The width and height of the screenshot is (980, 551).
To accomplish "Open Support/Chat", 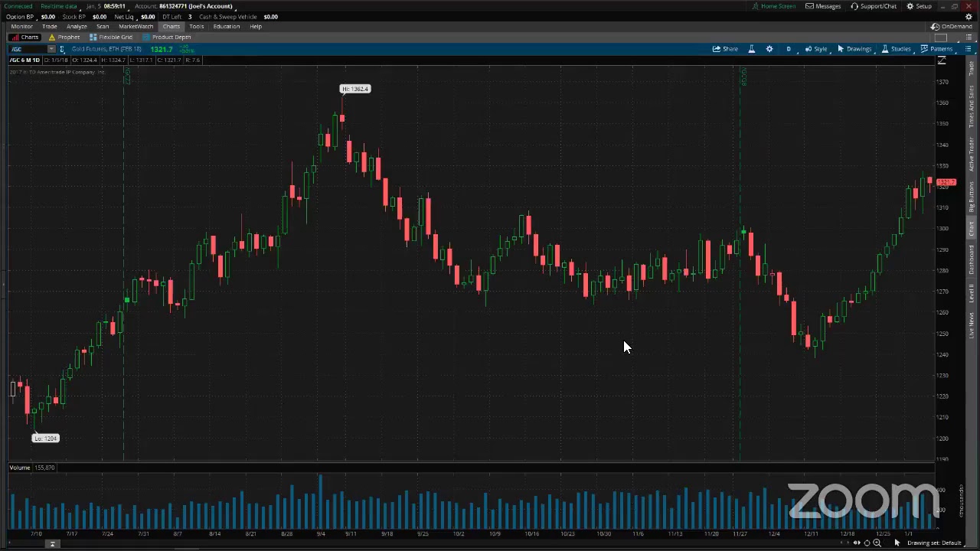I will tap(874, 6).
